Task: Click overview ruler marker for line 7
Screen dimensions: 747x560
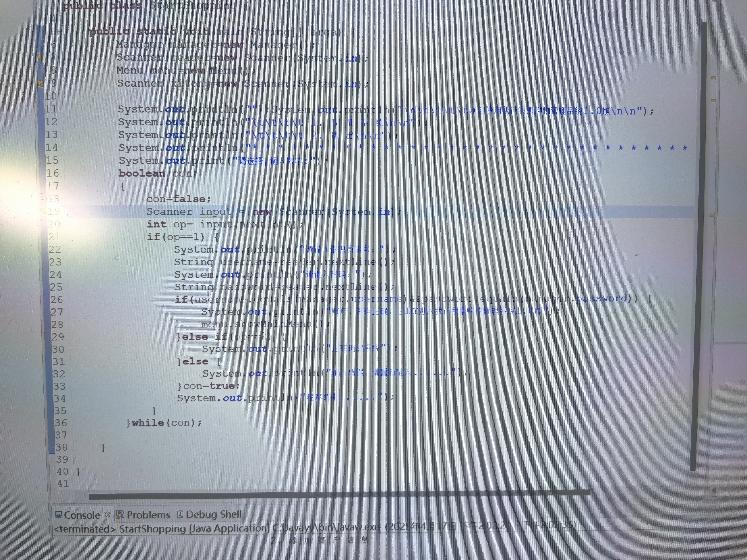Action: pyautogui.click(x=714, y=78)
